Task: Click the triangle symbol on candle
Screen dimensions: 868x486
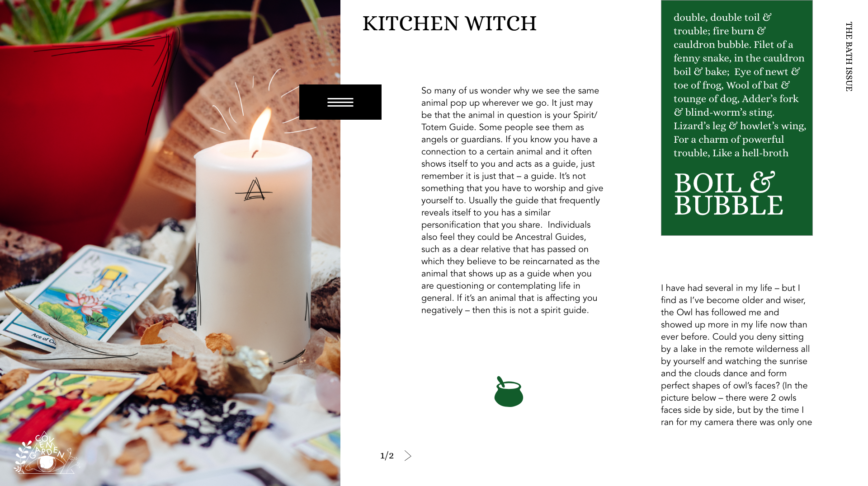Action: click(254, 190)
